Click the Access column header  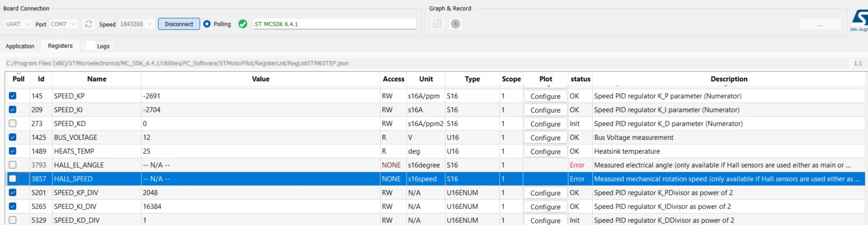click(x=393, y=79)
